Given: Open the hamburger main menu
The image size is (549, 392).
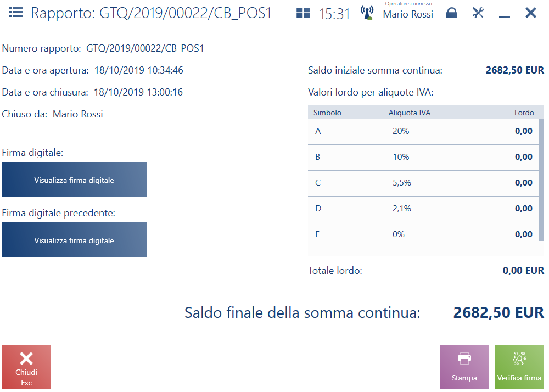Looking at the screenshot, I should 16,13.
